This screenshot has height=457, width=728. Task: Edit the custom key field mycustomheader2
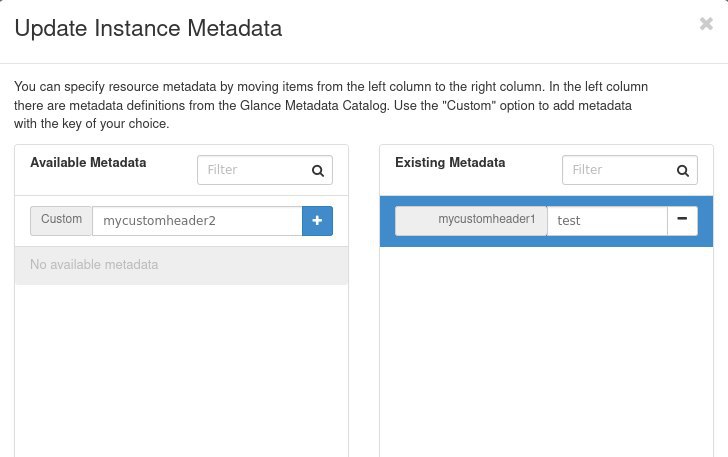coord(197,221)
